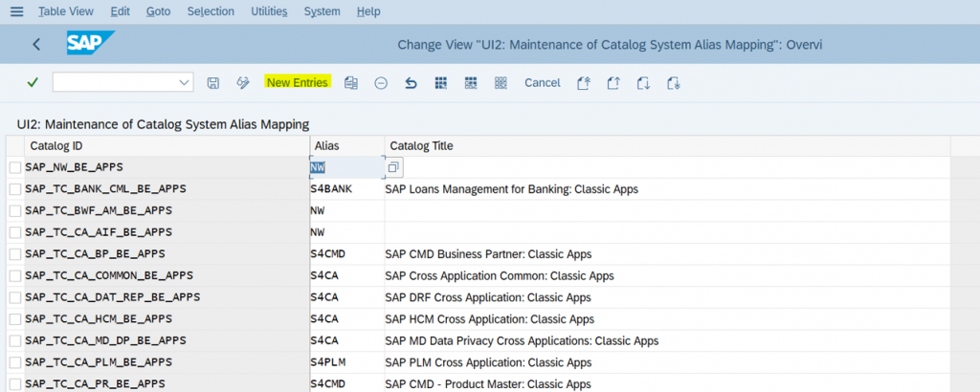The height and width of the screenshot is (392, 980).
Task: Click the S4BANK alias cell
Action: coord(346,189)
